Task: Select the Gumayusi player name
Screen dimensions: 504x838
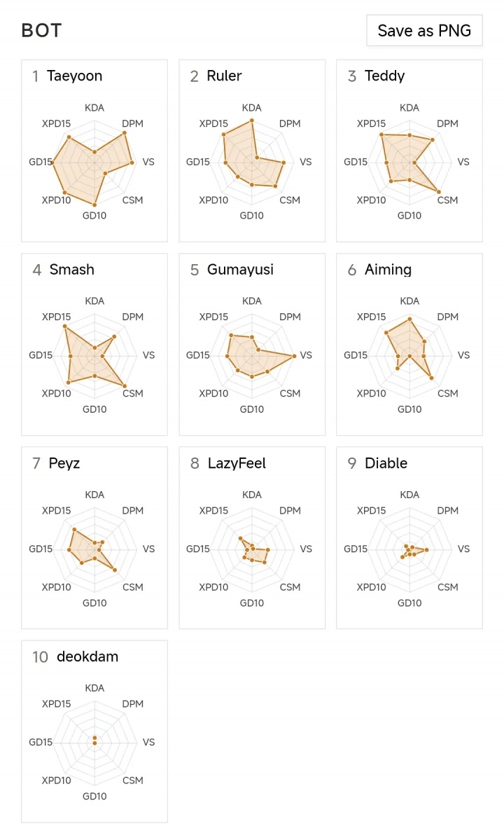Action: coord(240,270)
